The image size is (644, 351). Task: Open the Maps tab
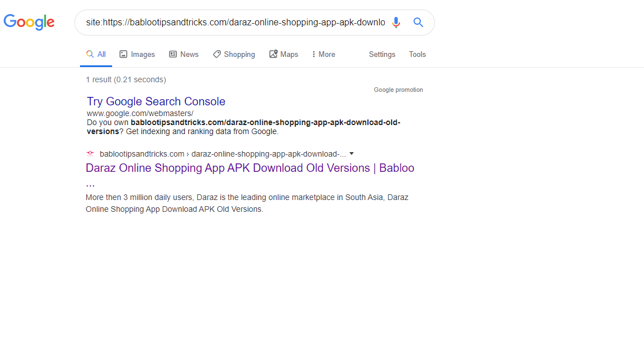(284, 54)
